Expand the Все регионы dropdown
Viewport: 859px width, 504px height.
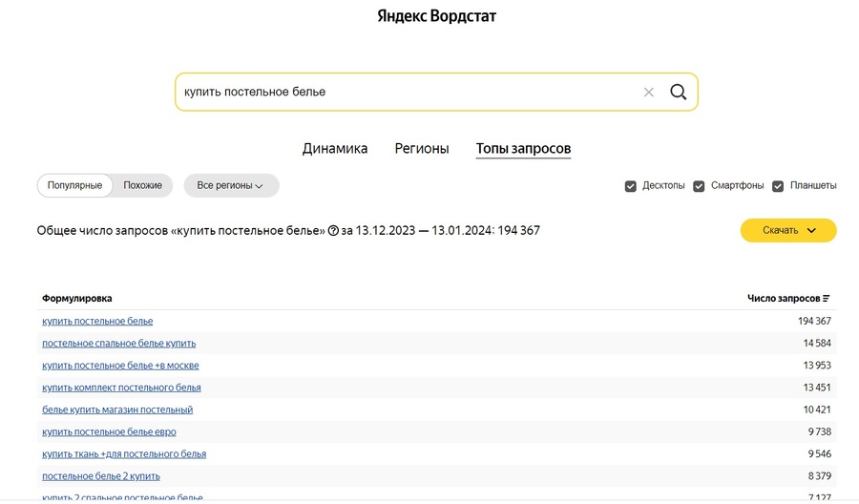click(x=231, y=185)
